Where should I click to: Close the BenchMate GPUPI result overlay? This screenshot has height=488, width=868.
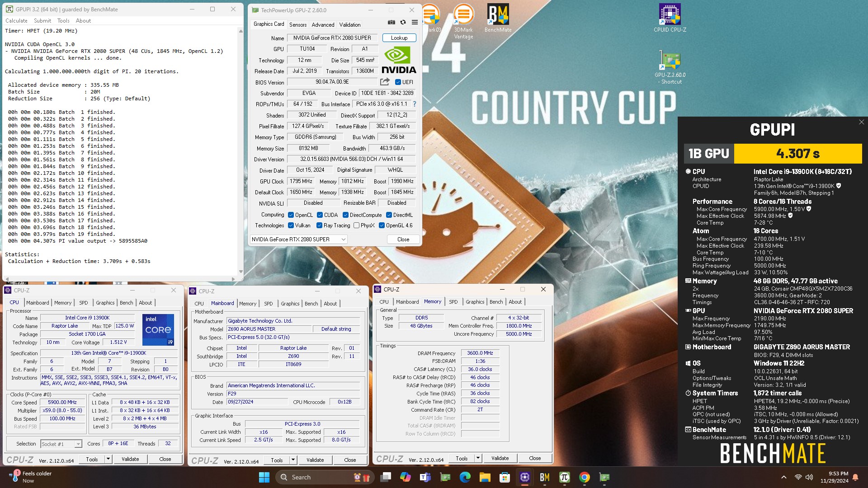861,122
